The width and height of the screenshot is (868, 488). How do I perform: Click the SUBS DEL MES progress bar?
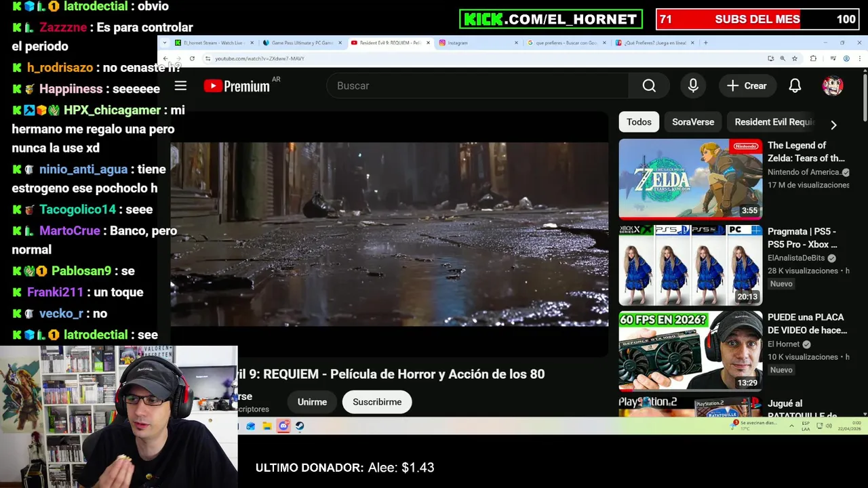pos(757,19)
